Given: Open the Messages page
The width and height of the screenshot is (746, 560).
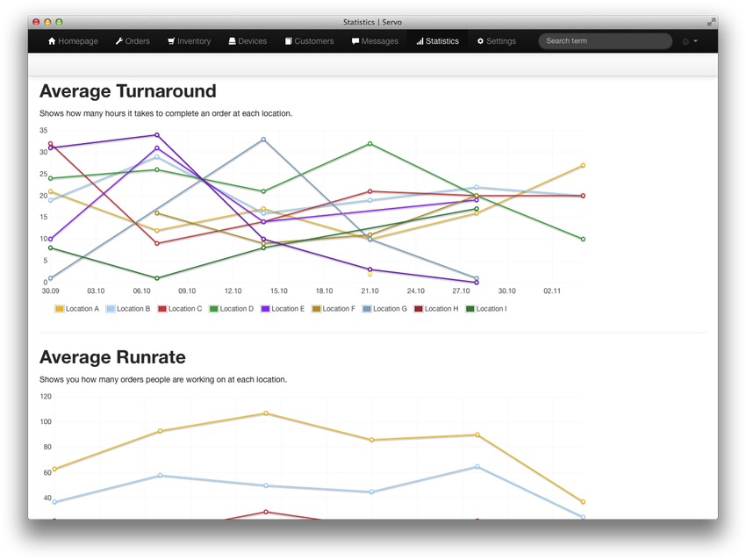Looking at the screenshot, I should pyautogui.click(x=375, y=41).
